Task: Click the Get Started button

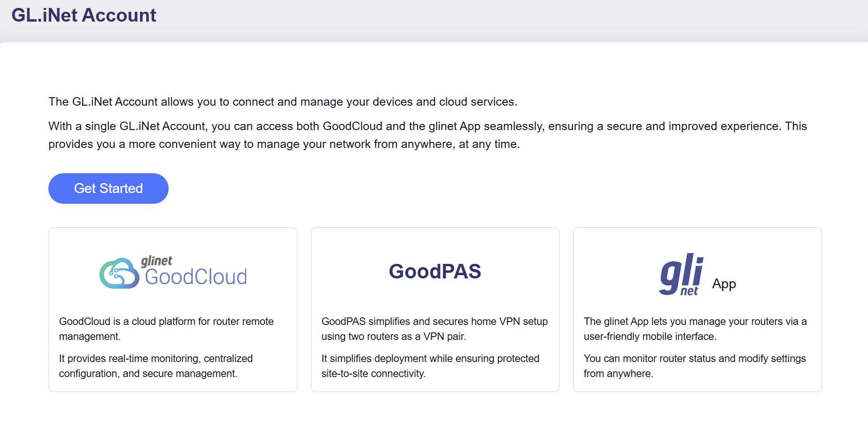Action: pos(108,188)
